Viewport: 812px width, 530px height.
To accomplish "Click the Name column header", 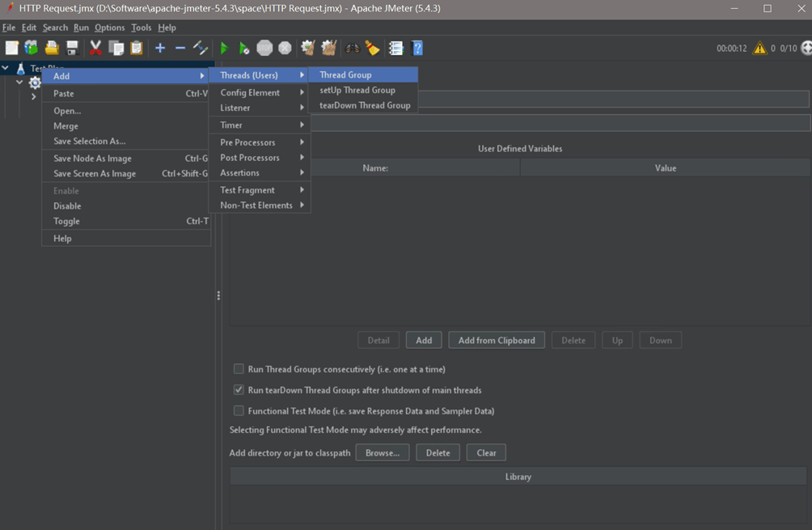I will click(x=375, y=167).
